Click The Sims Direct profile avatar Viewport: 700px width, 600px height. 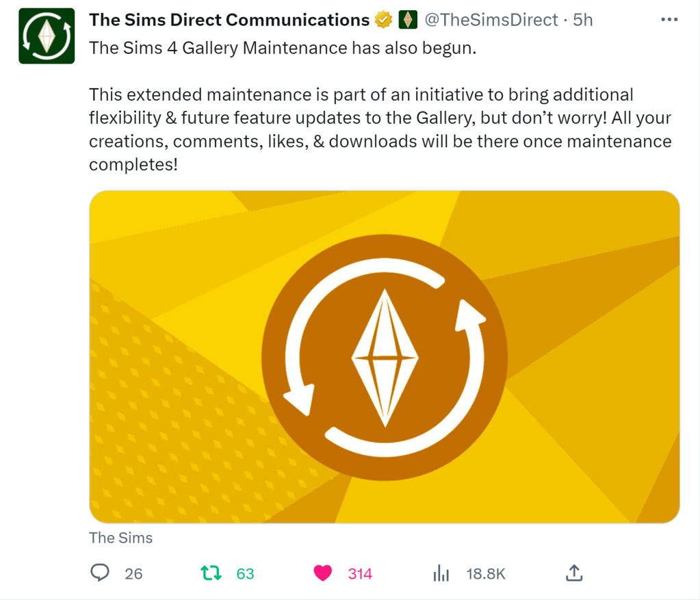47,36
